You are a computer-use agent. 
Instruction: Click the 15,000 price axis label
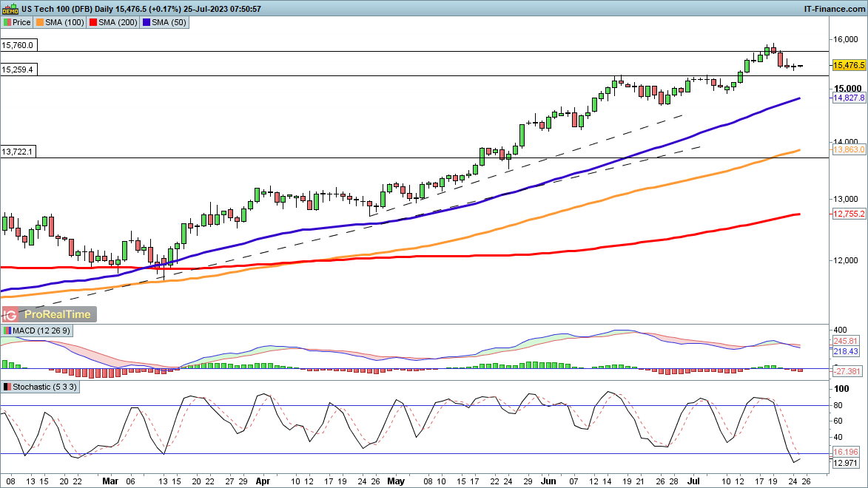pyautogui.click(x=847, y=89)
